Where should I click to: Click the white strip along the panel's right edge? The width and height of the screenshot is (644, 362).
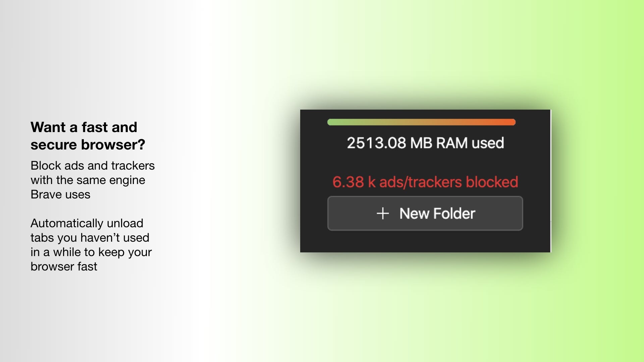pyautogui.click(x=551, y=181)
